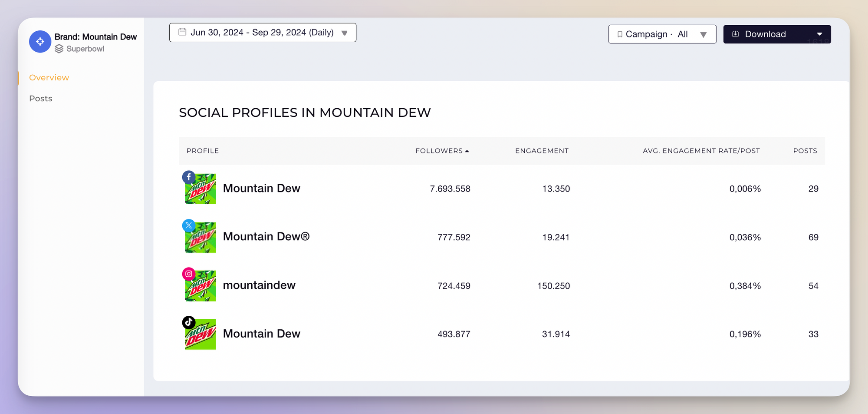Click the Instagram badge on mountaindew profile
This screenshot has height=414, width=868.
pyautogui.click(x=189, y=274)
